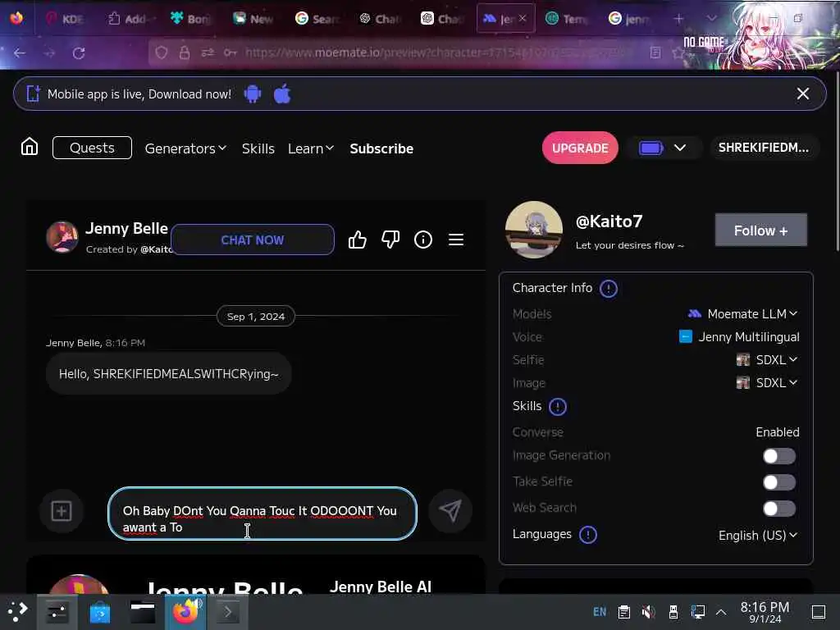The image size is (840, 630).
Task: Click the message input text box
Action: [262, 514]
